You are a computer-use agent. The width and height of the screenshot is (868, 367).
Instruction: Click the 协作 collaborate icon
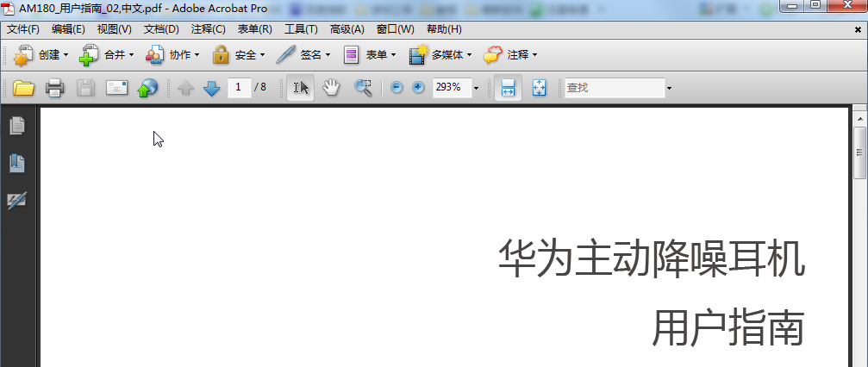click(155, 55)
